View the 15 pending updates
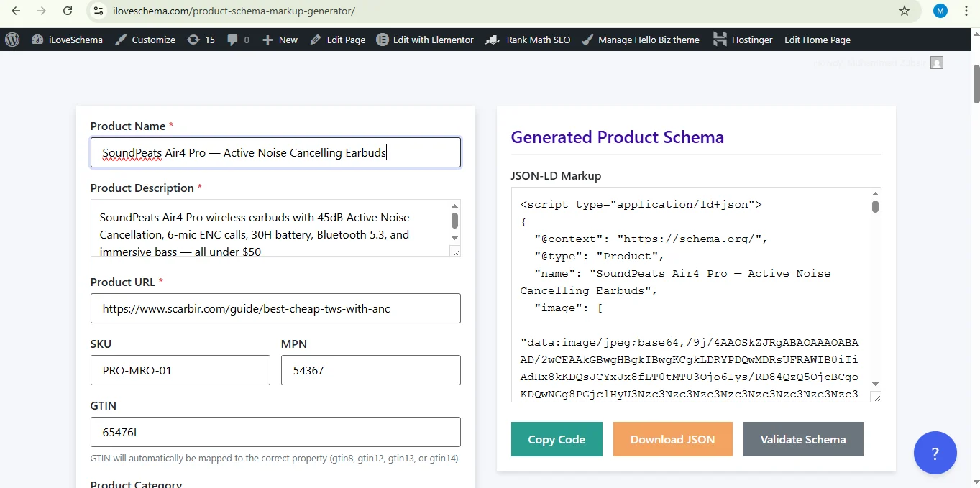980x488 pixels. pos(201,40)
